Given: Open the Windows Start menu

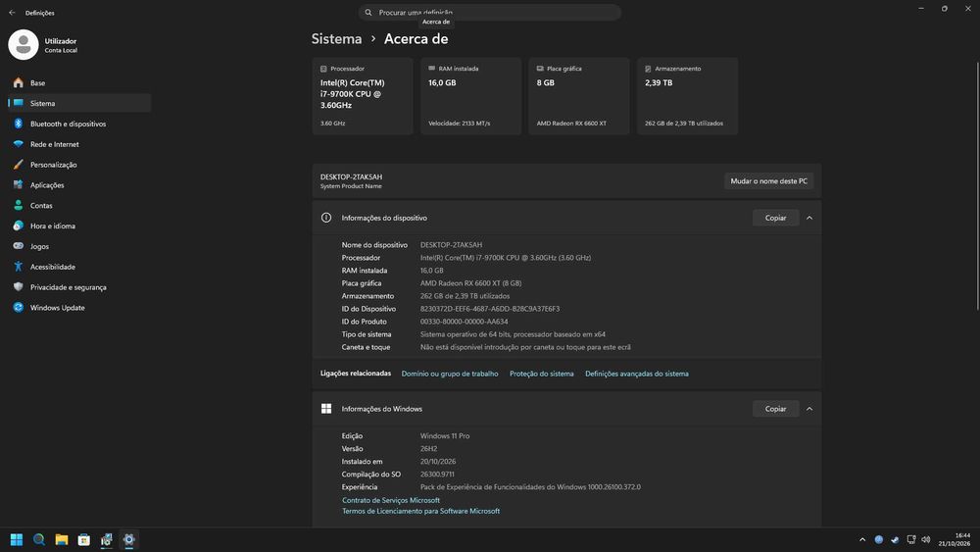Looking at the screenshot, I should [x=17, y=539].
